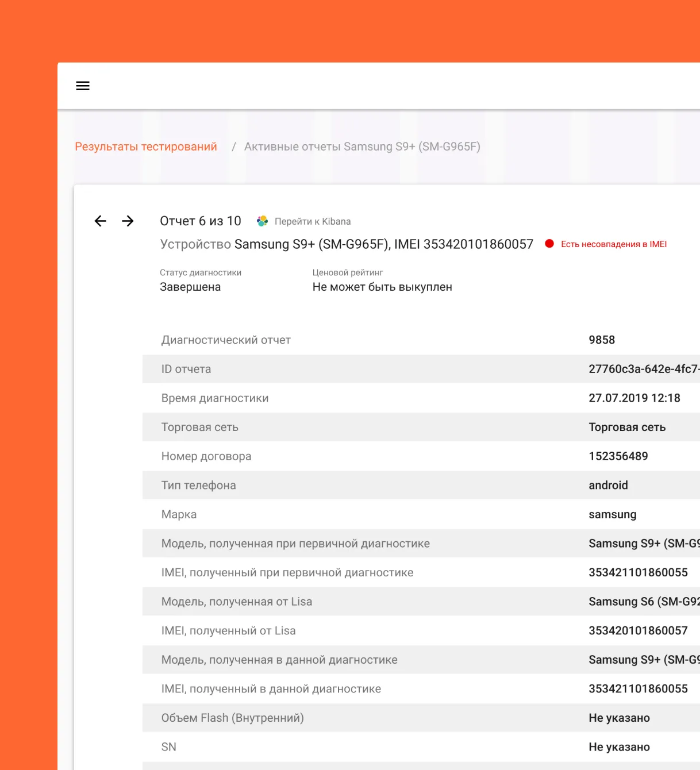Click the '27.07.2019 12:18' timestamp

(x=634, y=398)
